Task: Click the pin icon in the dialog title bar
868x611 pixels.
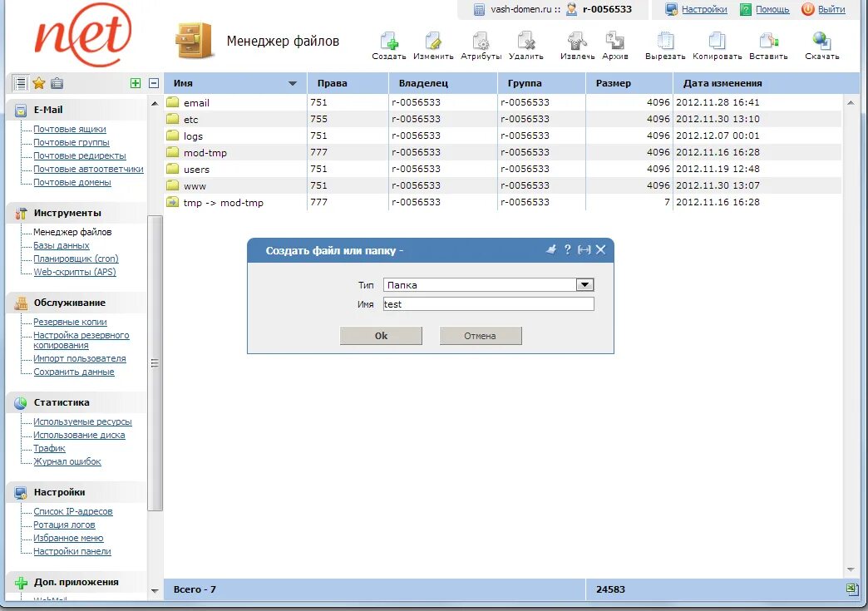Action: (x=550, y=249)
